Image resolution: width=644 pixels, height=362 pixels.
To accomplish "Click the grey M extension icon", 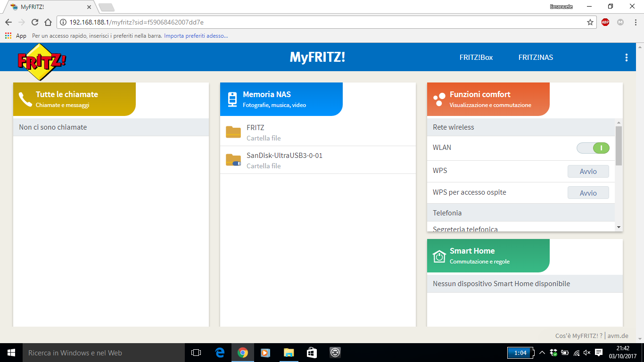I will [x=620, y=22].
